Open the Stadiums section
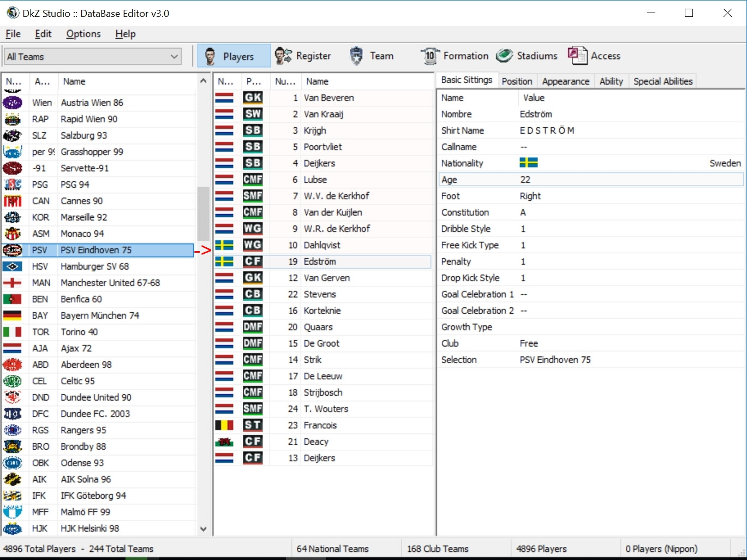Image resolution: width=747 pixels, height=560 pixels. coord(527,56)
